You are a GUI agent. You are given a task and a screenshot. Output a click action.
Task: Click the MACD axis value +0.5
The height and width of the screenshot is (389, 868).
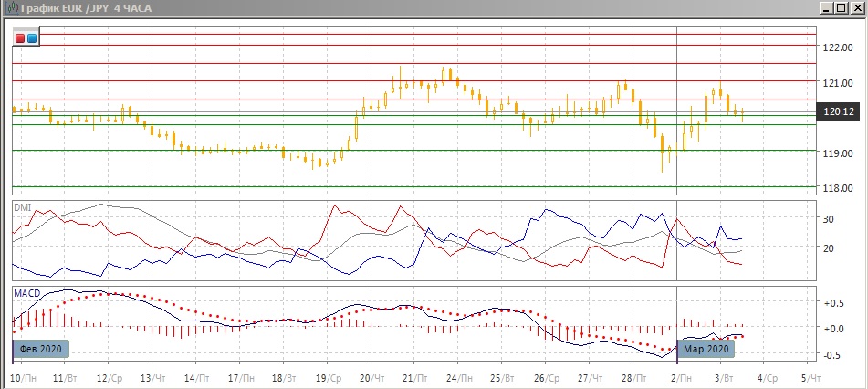point(833,303)
